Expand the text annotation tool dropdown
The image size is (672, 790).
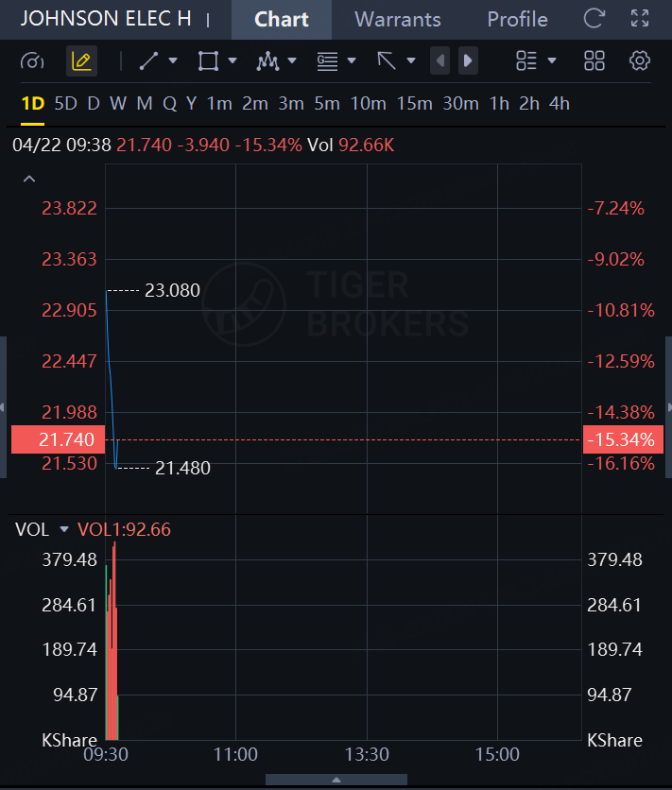click(352, 61)
